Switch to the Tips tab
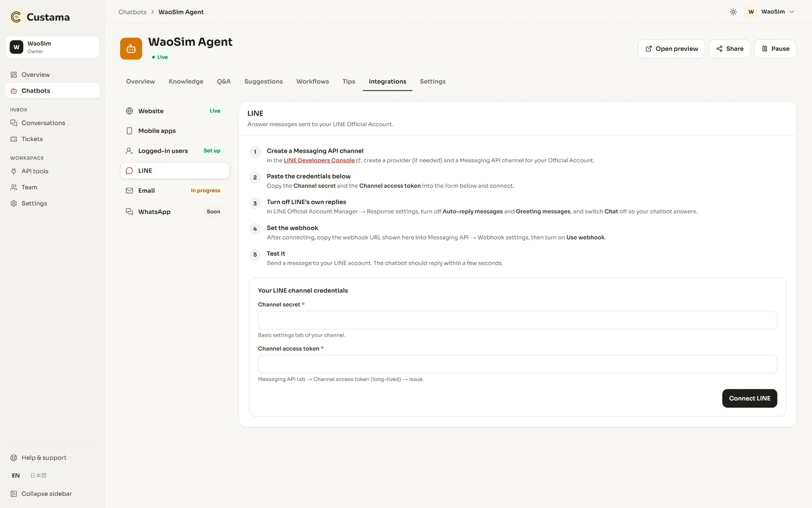812x508 pixels. point(349,81)
